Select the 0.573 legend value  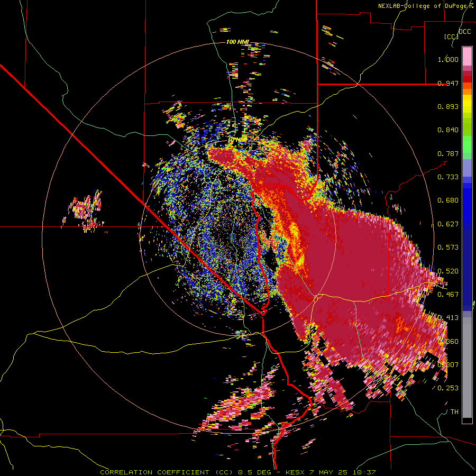[x=448, y=248]
